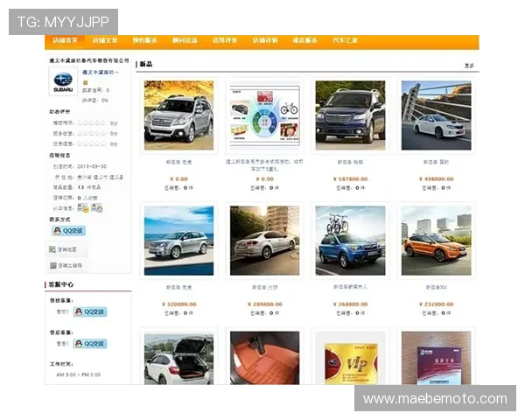View the gold VIP card product image
The image size is (525, 420).
tap(350, 359)
